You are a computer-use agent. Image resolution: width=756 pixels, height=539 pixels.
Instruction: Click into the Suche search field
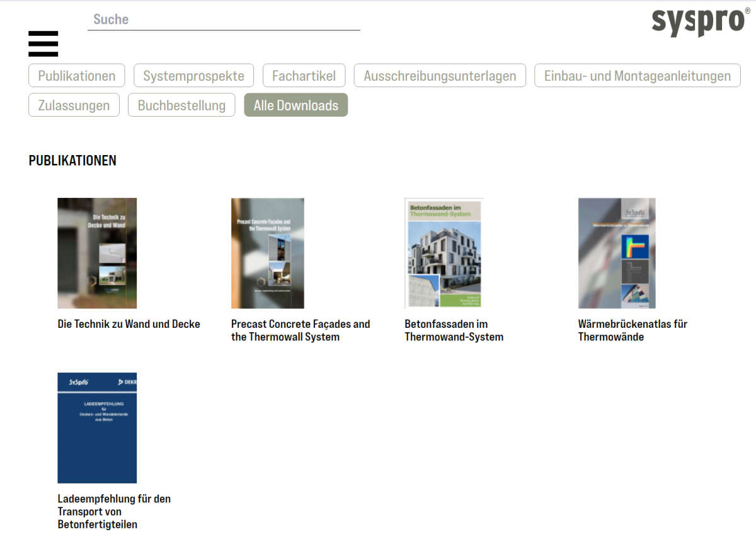pyautogui.click(x=224, y=20)
